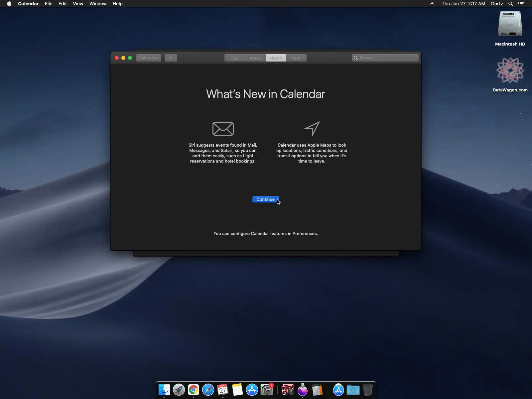Viewport: 532px width, 399px height.
Task: Open the macOS installer icon in Dock
Action: coord(303,390)
